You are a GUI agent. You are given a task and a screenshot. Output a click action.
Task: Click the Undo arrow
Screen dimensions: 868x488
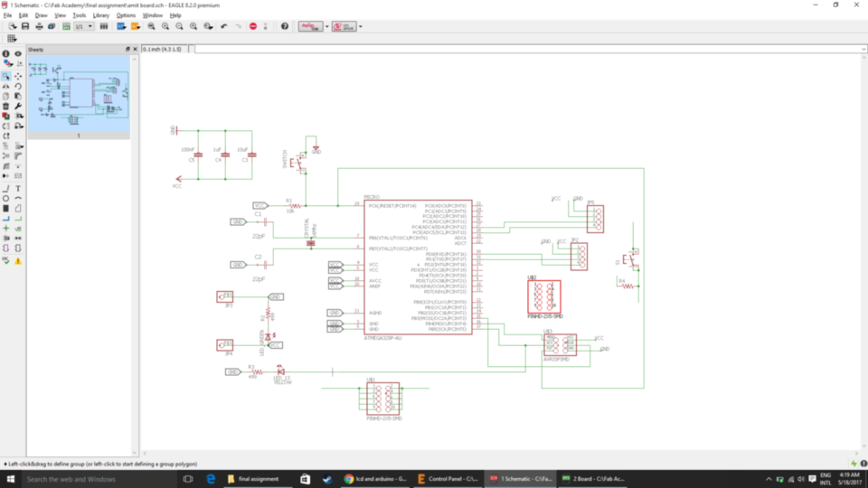click(x=224, y=26)
